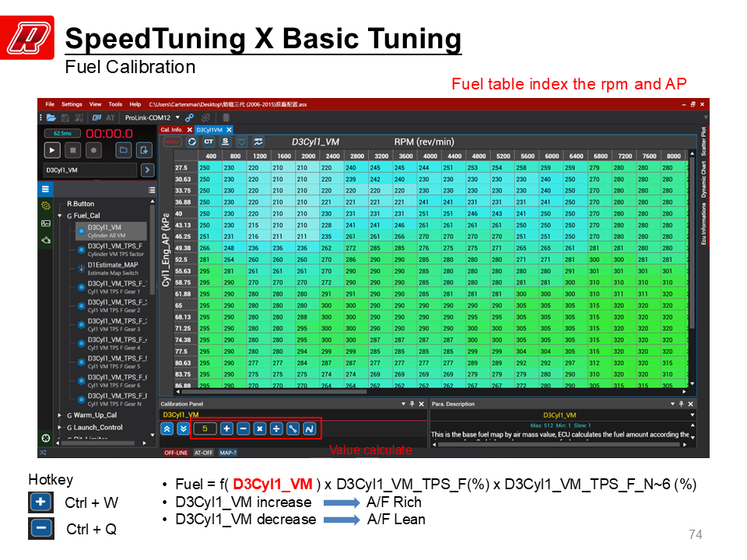
Task: Click the double up-arrow calibration button
Action: tap(167, 429)
